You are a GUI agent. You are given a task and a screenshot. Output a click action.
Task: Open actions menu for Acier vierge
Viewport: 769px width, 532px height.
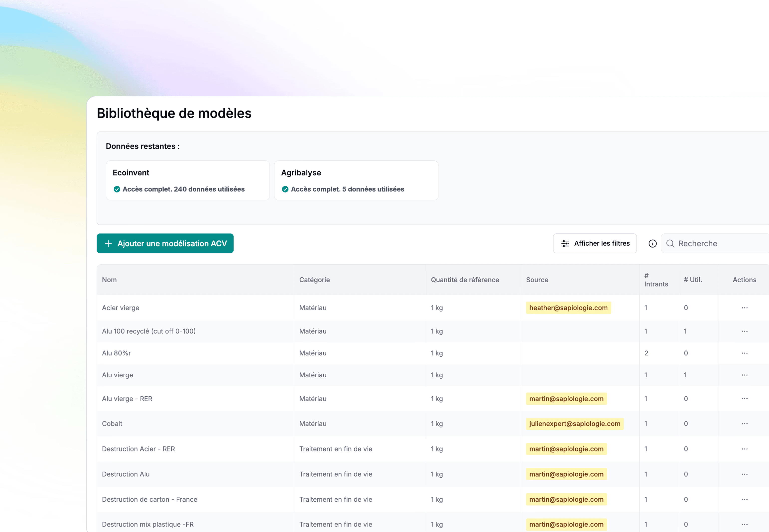(x=744, y=308)
